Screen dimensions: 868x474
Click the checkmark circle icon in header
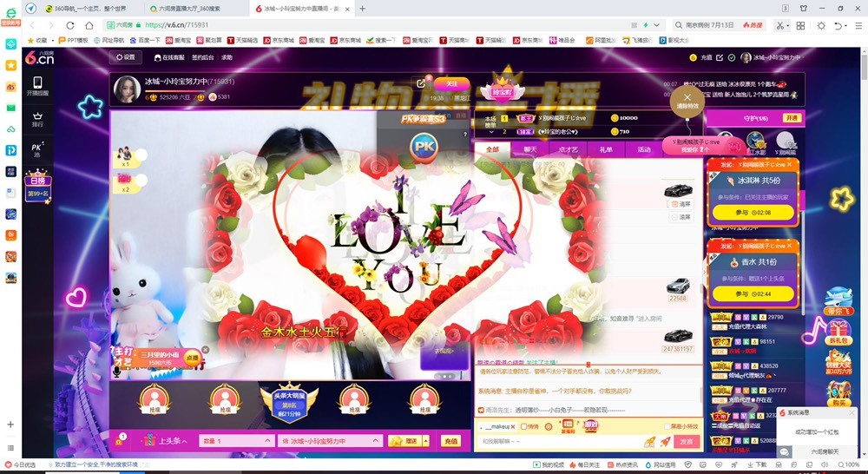[731, 57]
